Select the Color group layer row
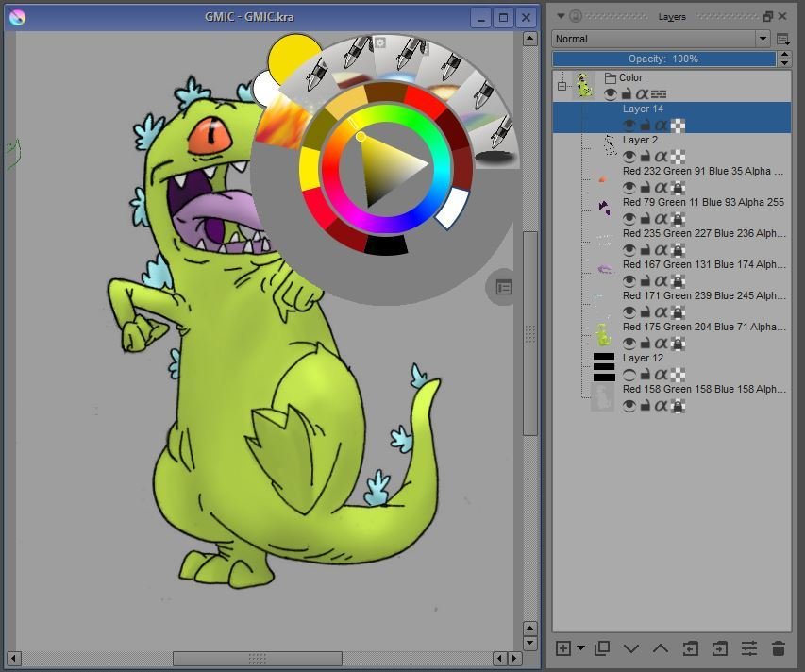Screen dimensions: 805x672 click(672, 86)
